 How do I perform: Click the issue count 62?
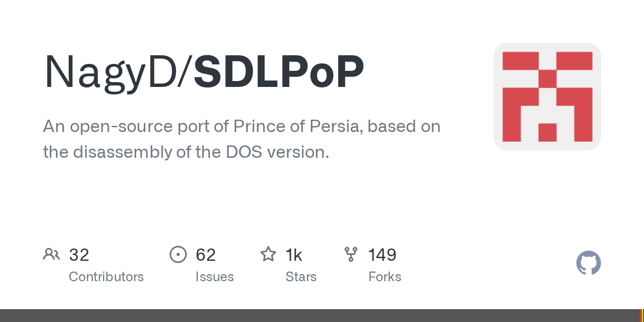(x=206, y=255)
